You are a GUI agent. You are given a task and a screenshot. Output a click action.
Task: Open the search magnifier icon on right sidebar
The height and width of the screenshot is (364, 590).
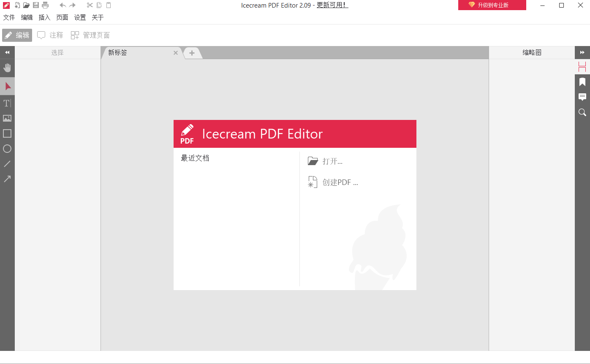[x=582, y=112]
